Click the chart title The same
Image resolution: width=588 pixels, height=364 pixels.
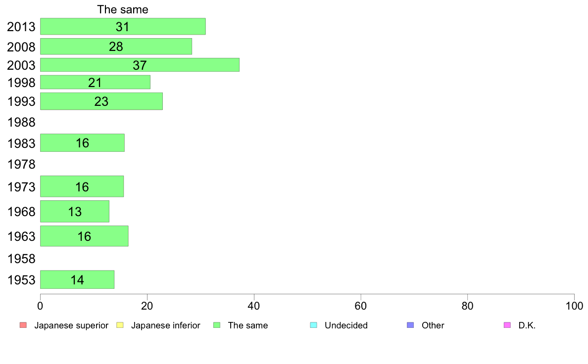point(123,9)
